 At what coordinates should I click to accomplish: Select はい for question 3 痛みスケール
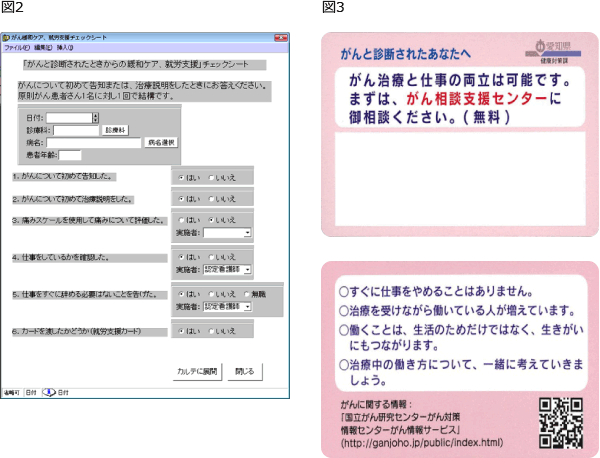pyautogui.click(x=181, y=220)
